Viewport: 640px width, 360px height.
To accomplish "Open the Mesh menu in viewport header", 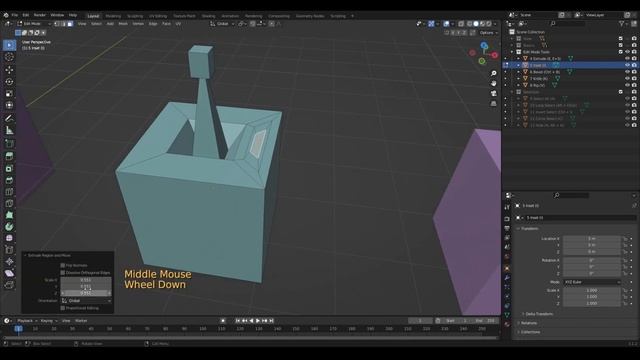I will coord(123,24).
